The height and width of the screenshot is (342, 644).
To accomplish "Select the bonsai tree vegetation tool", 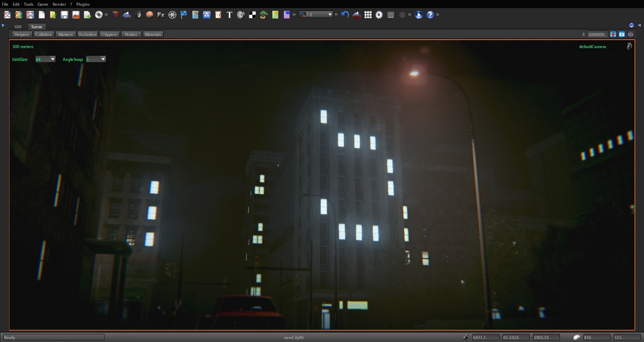I will [x=263, y=15].
